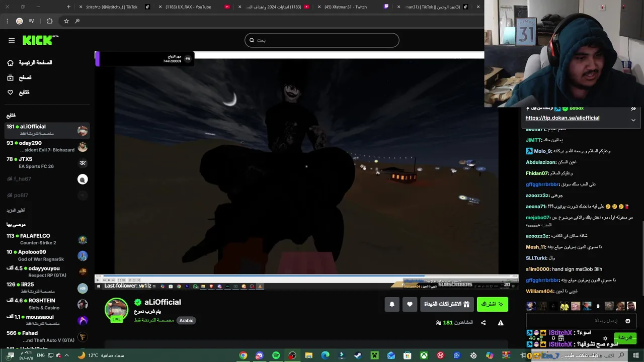Screen dimensions: 644x362
Task: Click chat user Abdulazizon's name
Action: tap(541, 162)
